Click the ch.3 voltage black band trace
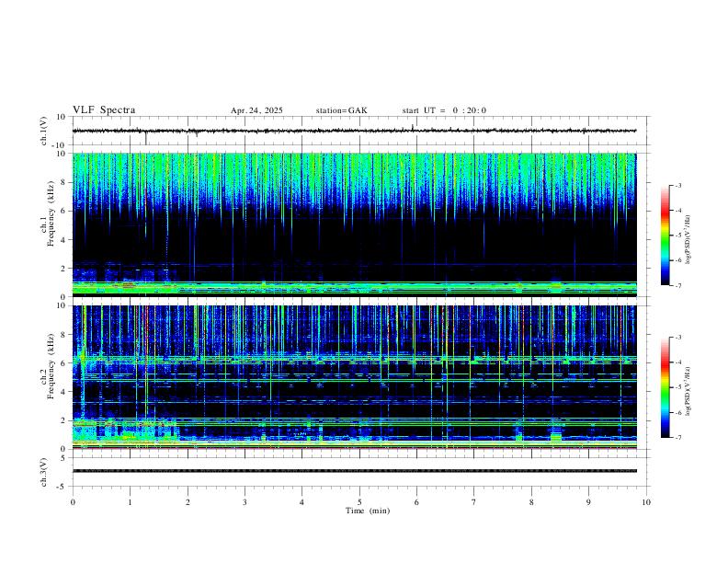Image resolution: width=728 pixels, height=563 pixels. pos(354,471)
